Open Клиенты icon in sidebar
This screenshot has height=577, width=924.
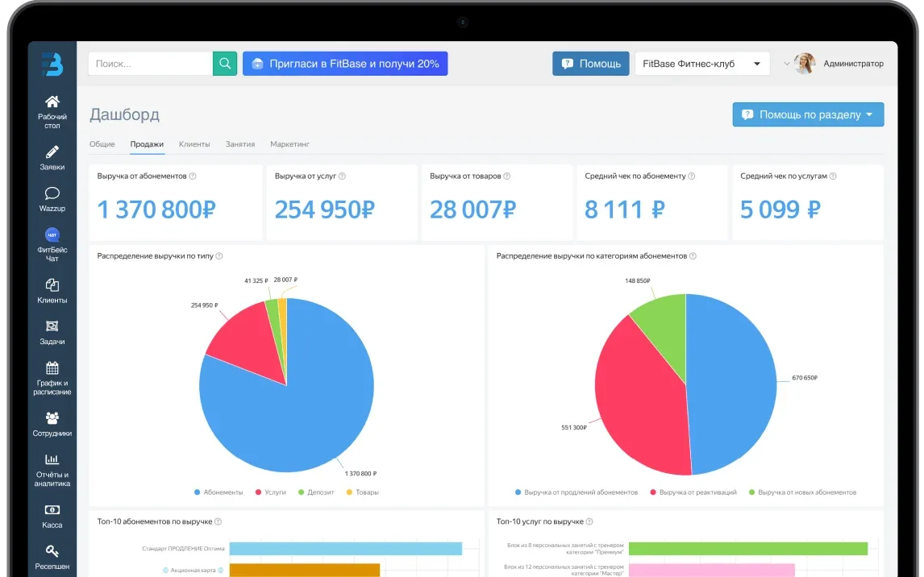point(52,285)
